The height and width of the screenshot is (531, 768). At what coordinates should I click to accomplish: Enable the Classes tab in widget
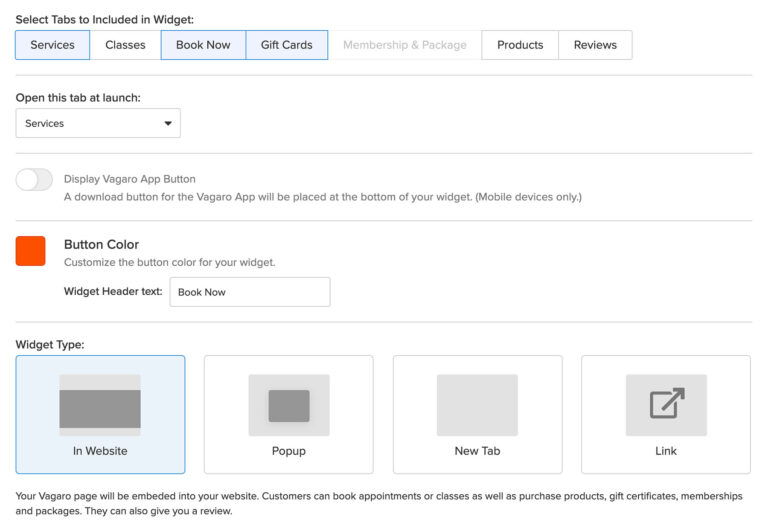tap(125, 45)
